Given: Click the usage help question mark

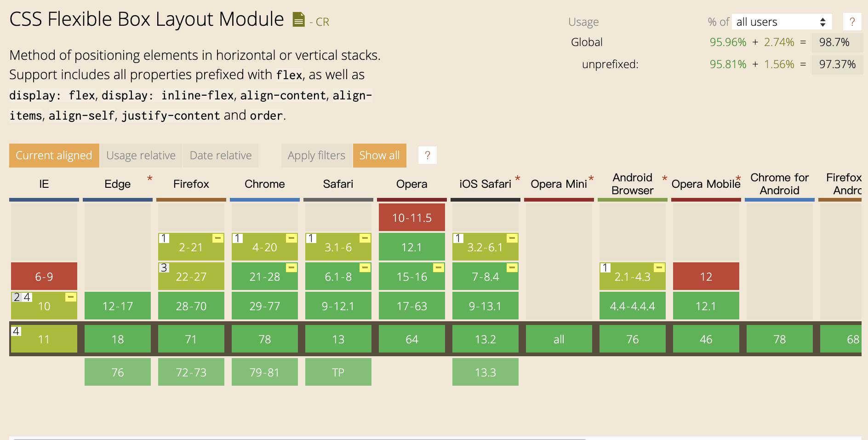Looking at the screenshot, I should click(852, 22).
